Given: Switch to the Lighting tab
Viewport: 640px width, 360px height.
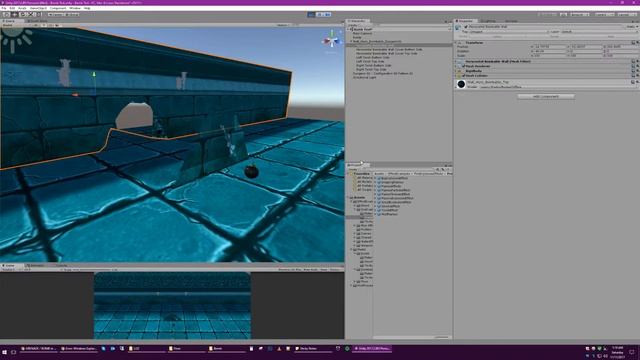Looking at the screenshot, I should pos(488,21).
